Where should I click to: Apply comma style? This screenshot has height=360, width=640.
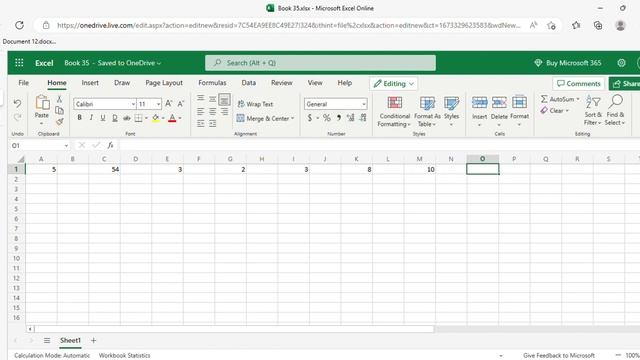(x=338, y=118)
